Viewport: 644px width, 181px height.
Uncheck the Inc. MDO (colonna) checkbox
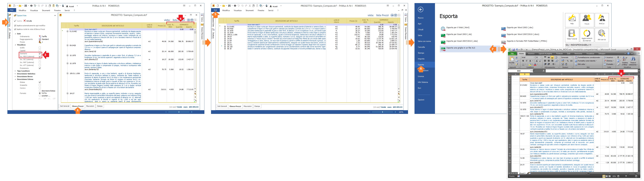click(40, 56)
